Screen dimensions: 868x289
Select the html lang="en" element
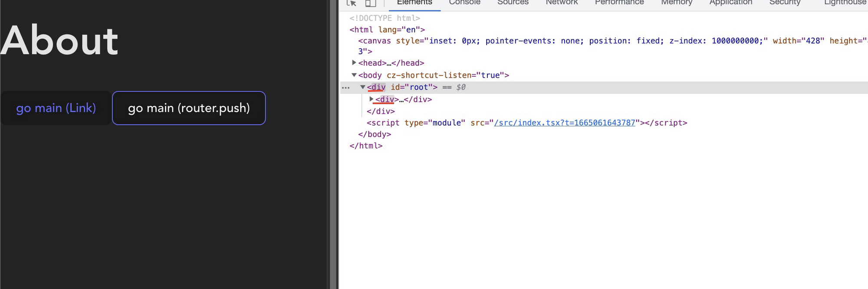point(387,30)
